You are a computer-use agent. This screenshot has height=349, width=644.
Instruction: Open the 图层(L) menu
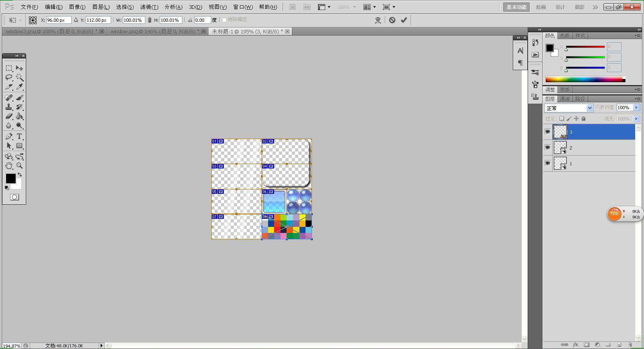pyautogui.click(x=101, y=7)
